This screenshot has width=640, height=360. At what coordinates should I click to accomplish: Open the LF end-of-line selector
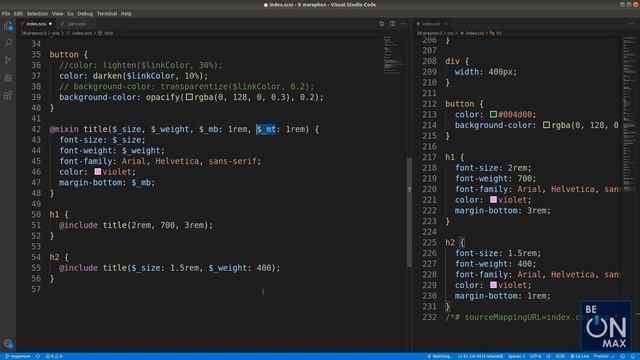[x=548, y=356]
